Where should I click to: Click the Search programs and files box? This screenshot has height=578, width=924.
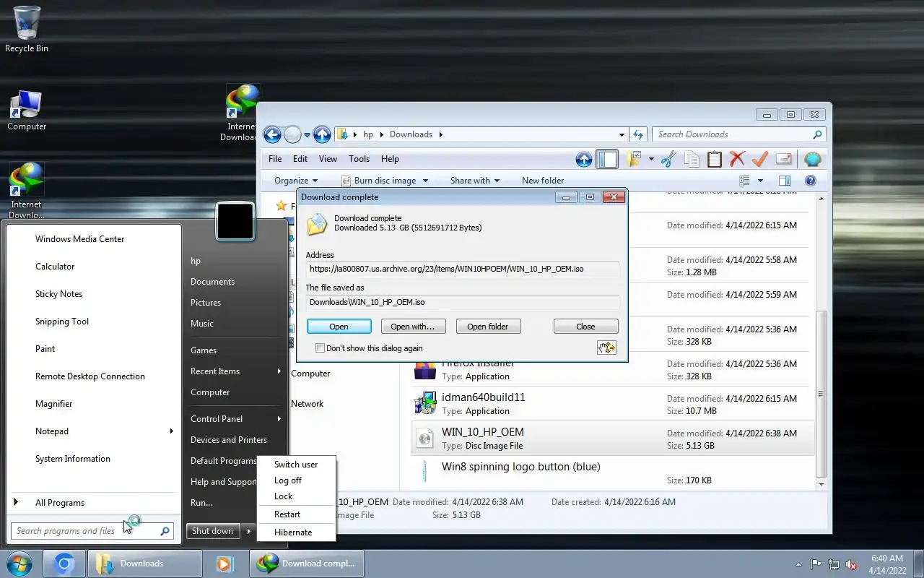click(x=92, y=531)
